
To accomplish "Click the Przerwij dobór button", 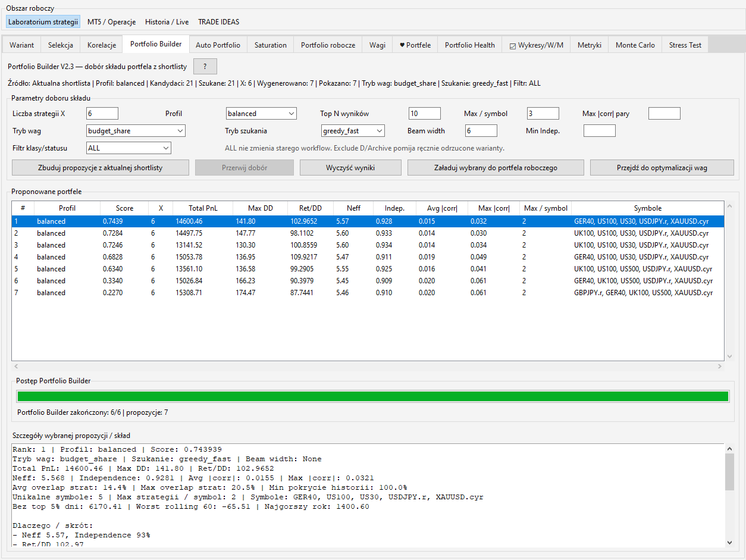I will pos(245,168).
